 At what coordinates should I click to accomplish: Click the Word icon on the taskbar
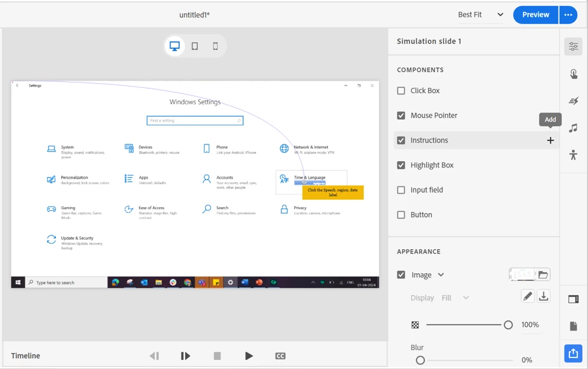(x=245, y=282)
